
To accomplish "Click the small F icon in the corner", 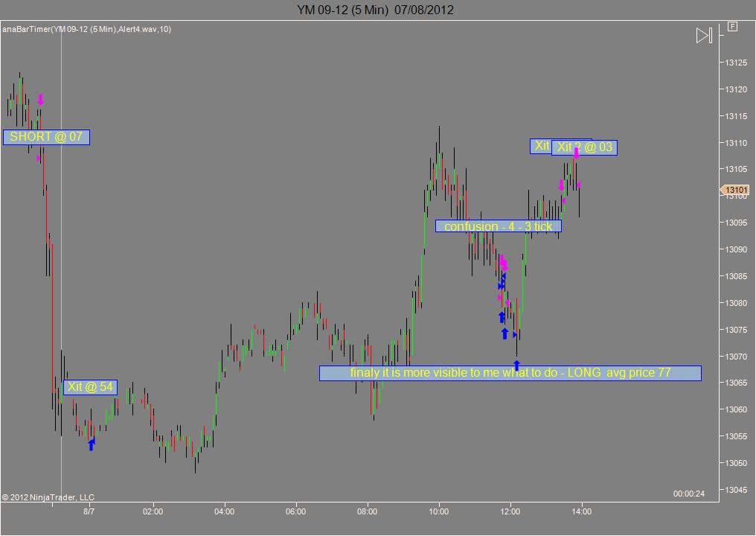I will pos(732,27).
